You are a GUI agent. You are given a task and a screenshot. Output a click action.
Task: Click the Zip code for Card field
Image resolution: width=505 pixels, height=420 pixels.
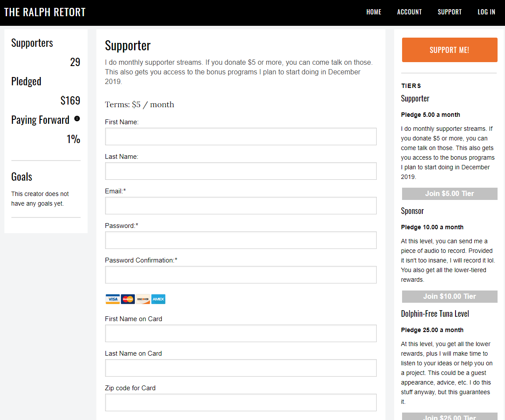pyautogui.click(x=240, y=402)
